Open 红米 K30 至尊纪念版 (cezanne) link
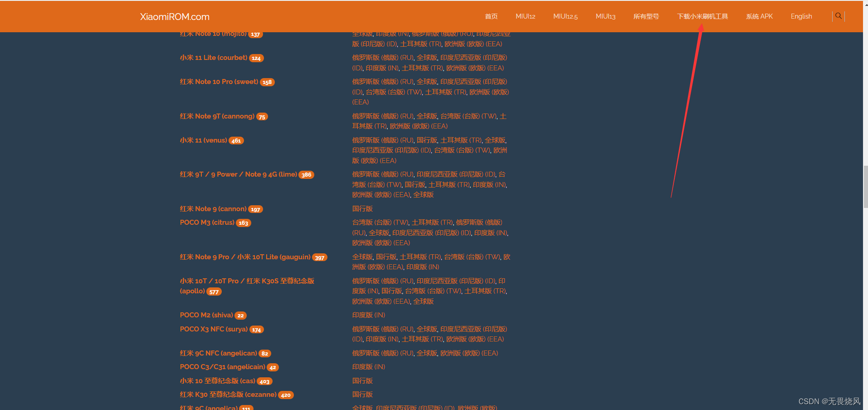 tap(228, 395)
